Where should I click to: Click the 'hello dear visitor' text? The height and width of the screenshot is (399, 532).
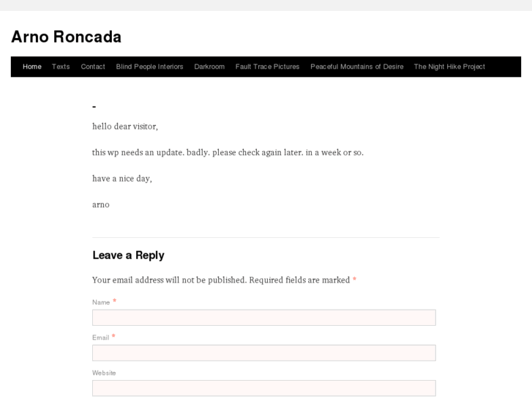click(x=125, y=127)
